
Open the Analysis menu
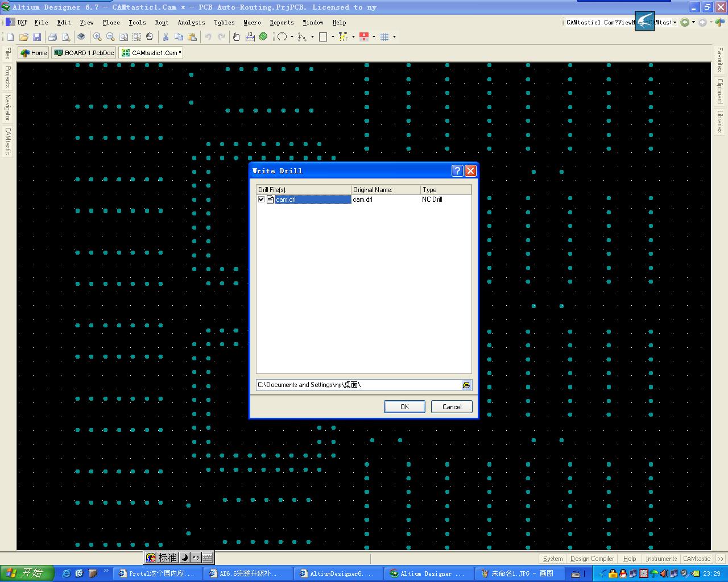coord(191,22)
